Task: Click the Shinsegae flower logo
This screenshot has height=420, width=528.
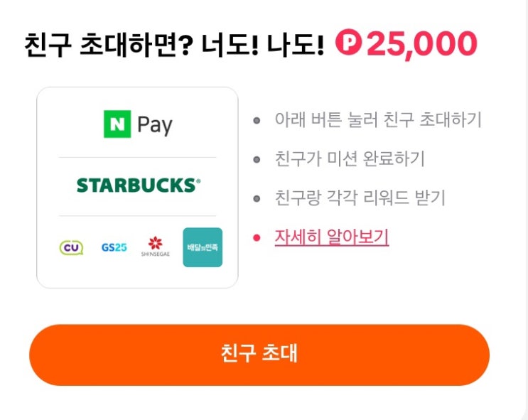Action: pos(155,246)
